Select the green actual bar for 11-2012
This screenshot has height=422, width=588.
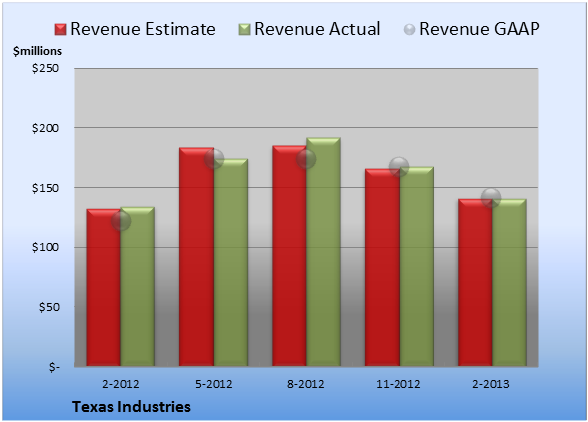(x=416, y=266)
